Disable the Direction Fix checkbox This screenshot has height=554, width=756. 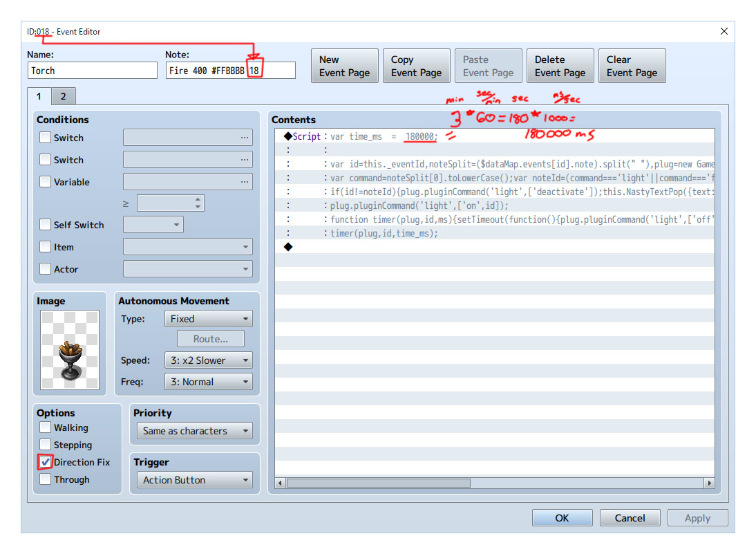[x=46, y=462]
